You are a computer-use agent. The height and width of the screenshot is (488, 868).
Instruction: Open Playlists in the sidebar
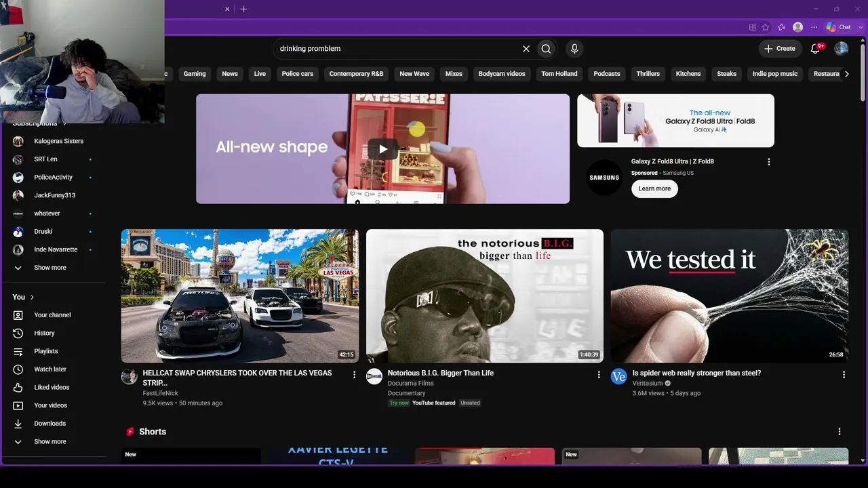coord(53,351)
